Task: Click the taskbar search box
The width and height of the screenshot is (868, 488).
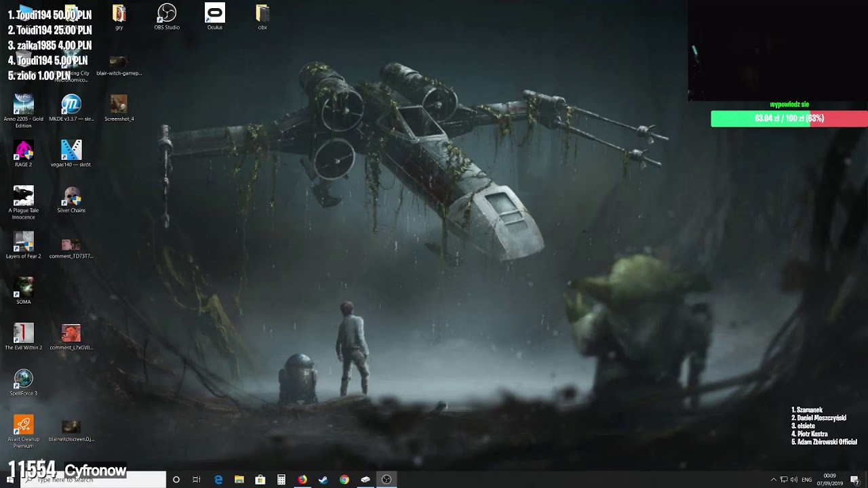Action: tap(93, 479)
